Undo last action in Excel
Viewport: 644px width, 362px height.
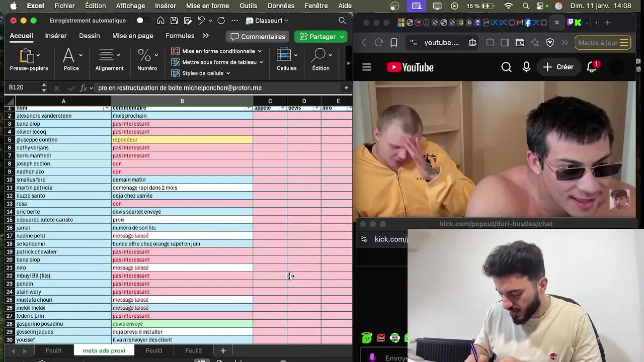pyautogui.click(x=201, y=21)
